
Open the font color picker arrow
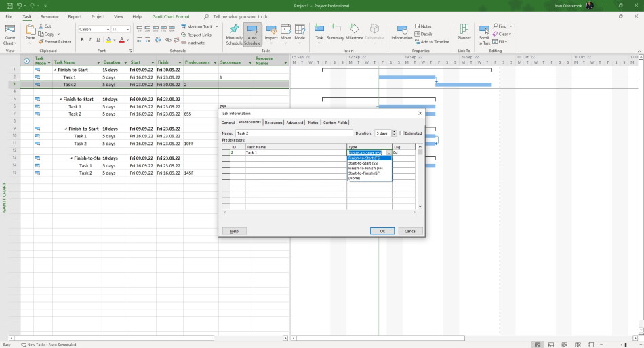127,40
